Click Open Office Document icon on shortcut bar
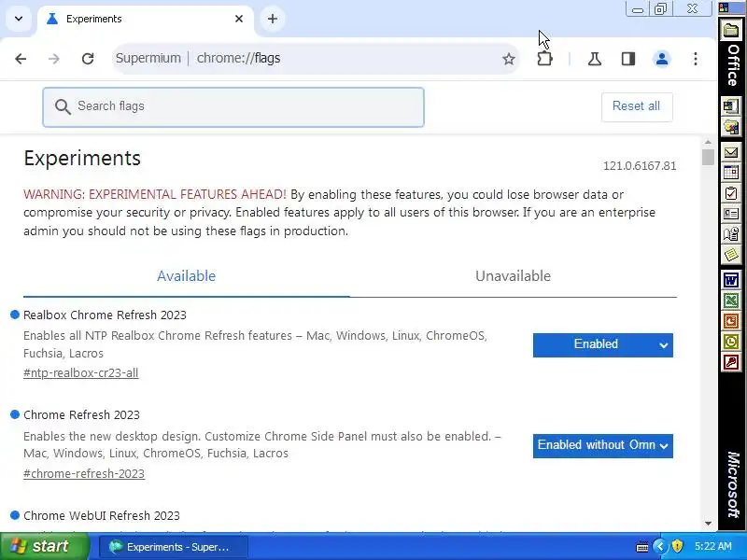This screenshot has height=560, width=747. 731,127
